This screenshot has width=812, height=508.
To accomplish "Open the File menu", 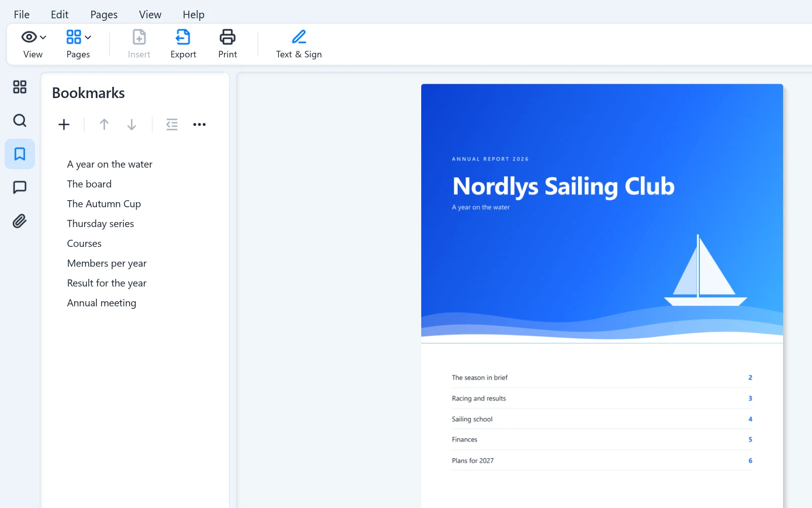I will (x=22, y=15).
